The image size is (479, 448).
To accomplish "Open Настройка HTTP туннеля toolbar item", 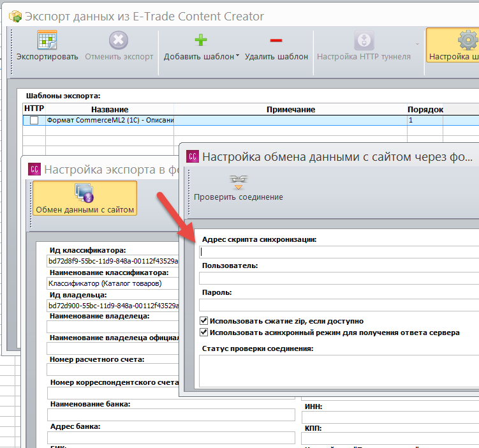I will tap(364, 46).
